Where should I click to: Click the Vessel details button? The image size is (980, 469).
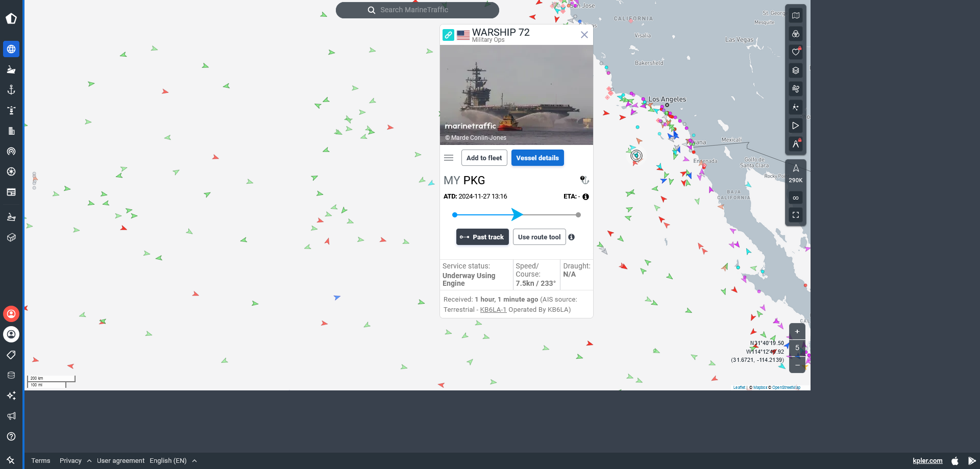[x=537, y=158]
